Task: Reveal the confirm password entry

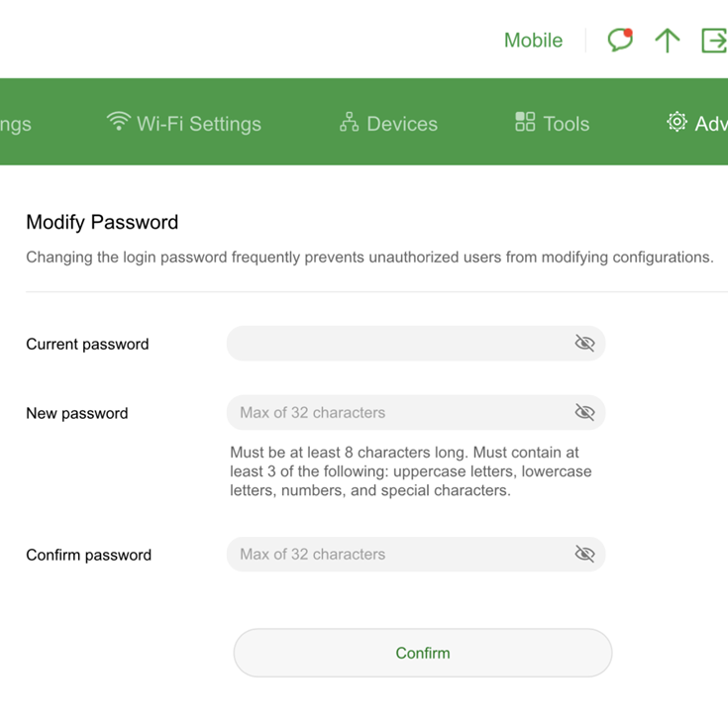Action: (584, 554)
